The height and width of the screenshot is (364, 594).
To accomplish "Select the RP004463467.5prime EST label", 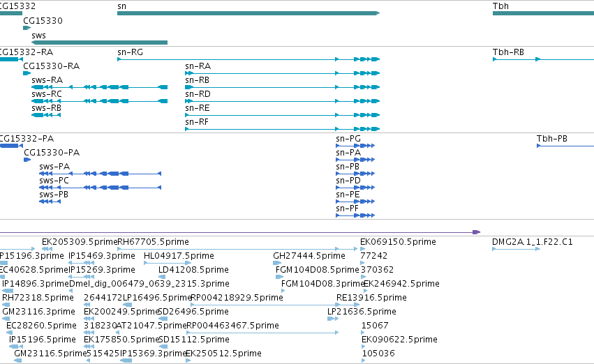I will (232, 326).
